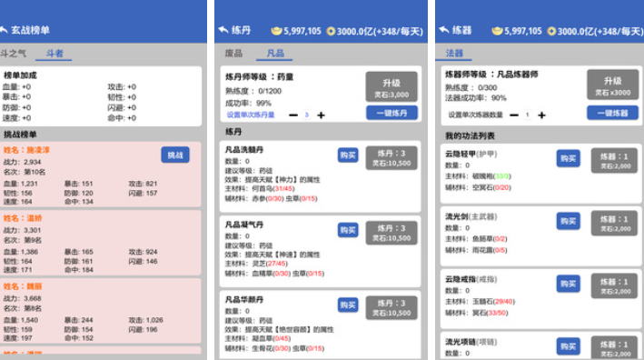Tap the 榜单加成 bonus heading
The image size is (644, 360).
pyautogui.click(x=20, y=75)
